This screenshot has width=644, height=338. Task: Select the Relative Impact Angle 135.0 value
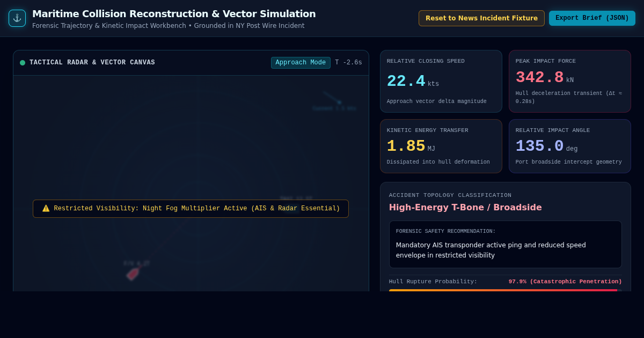539,146
